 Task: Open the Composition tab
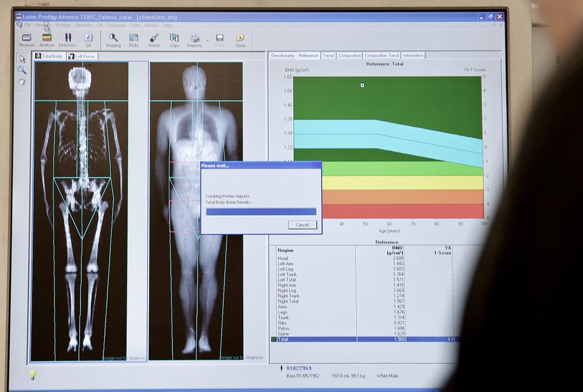coord(349,56)
